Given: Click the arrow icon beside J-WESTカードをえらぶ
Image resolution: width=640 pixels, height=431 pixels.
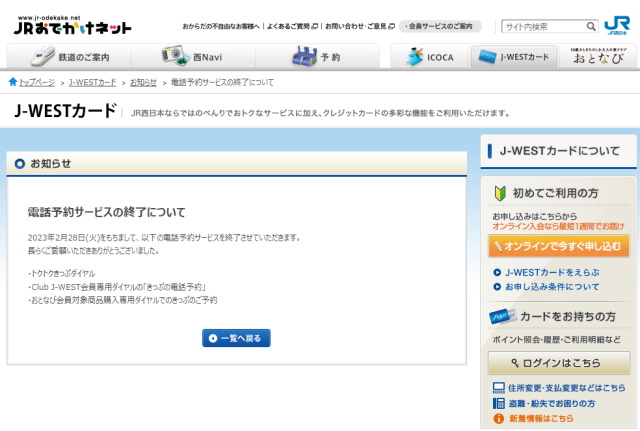Looking at the screenshot, I should coord(497,272).
